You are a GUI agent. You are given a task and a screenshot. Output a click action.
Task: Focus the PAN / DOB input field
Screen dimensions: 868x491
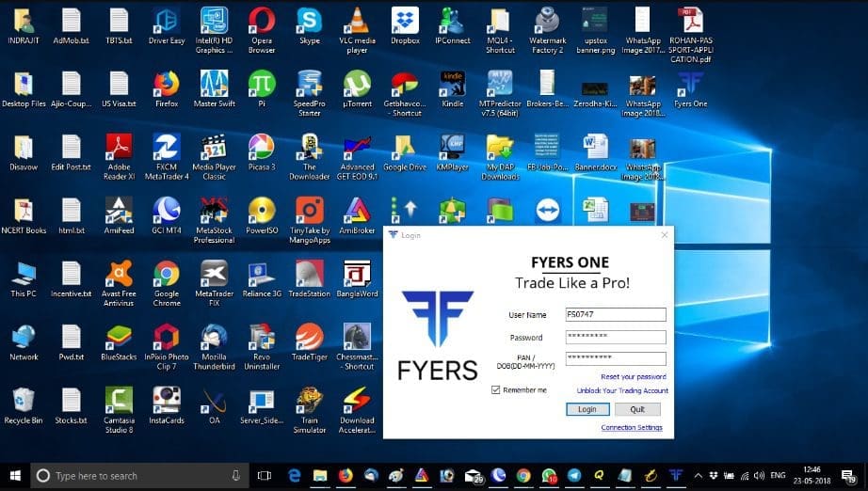click(x=616, y=358)
